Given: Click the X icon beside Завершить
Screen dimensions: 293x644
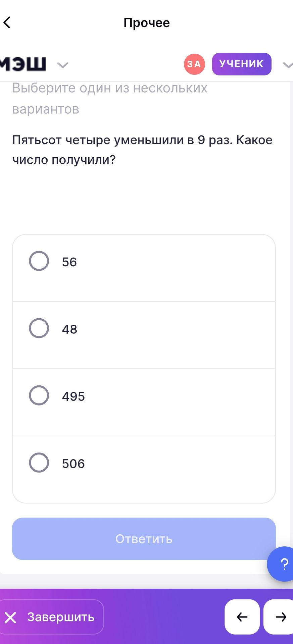Looking at the screenshot, I should (10, 617).
